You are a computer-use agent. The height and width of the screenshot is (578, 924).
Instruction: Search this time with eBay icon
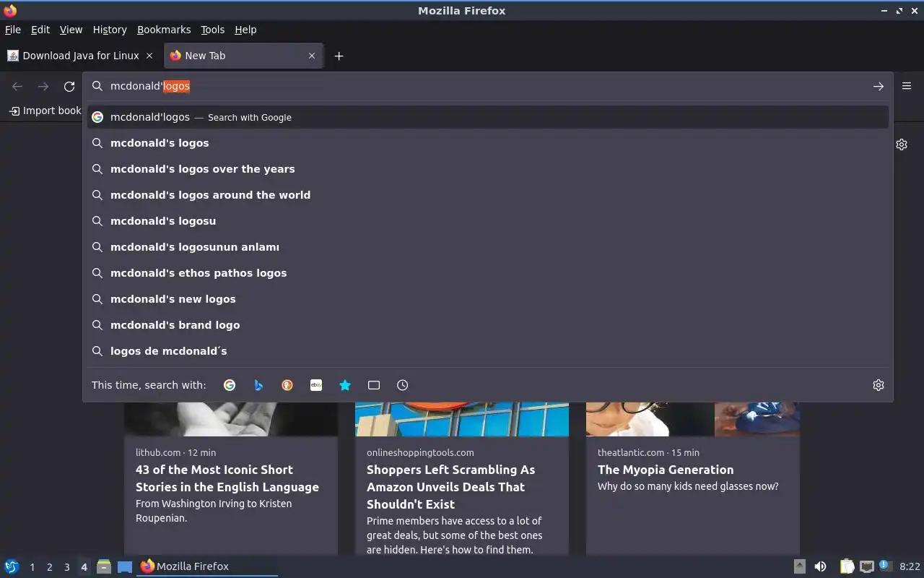click(316, 385)
